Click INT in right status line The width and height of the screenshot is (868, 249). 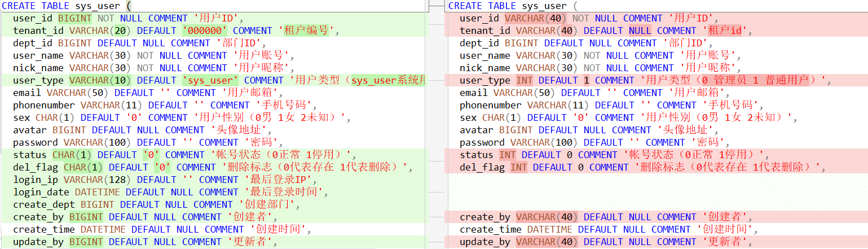click(508, 155)
